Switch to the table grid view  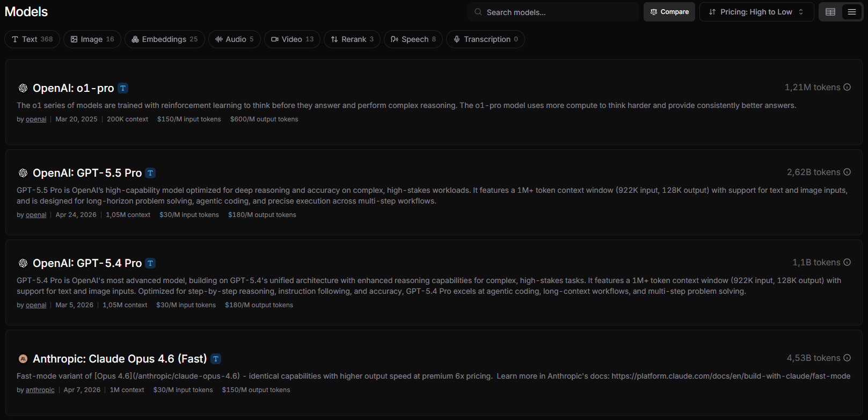pos(830,12)
